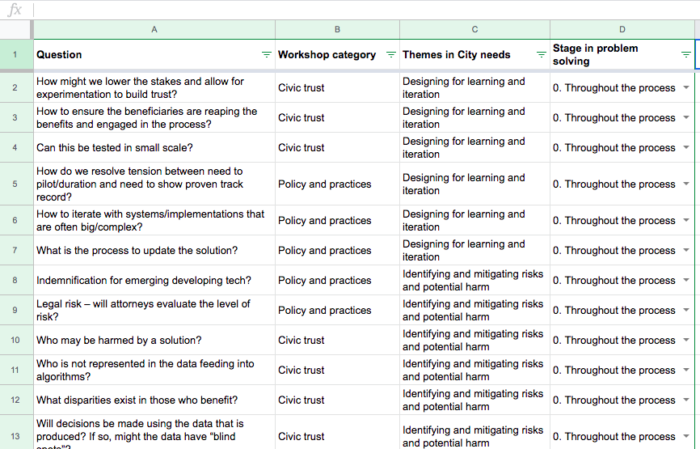Expand the Stage dropdown arrow in row 5

click(x=685, y=184)
